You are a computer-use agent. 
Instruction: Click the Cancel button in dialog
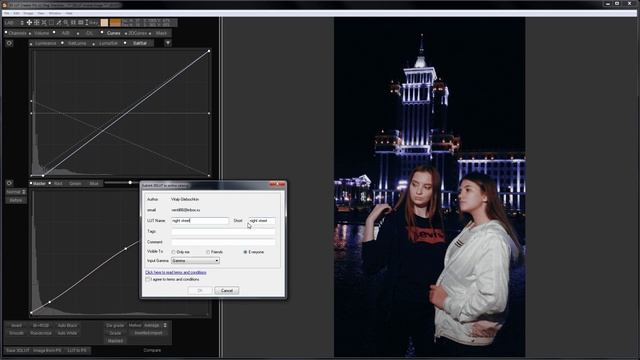click(227, 291)
